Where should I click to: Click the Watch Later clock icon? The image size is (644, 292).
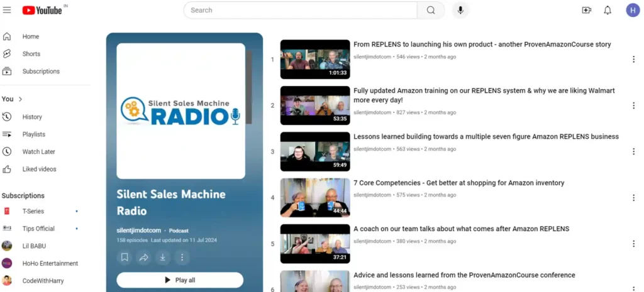[7, 152]
